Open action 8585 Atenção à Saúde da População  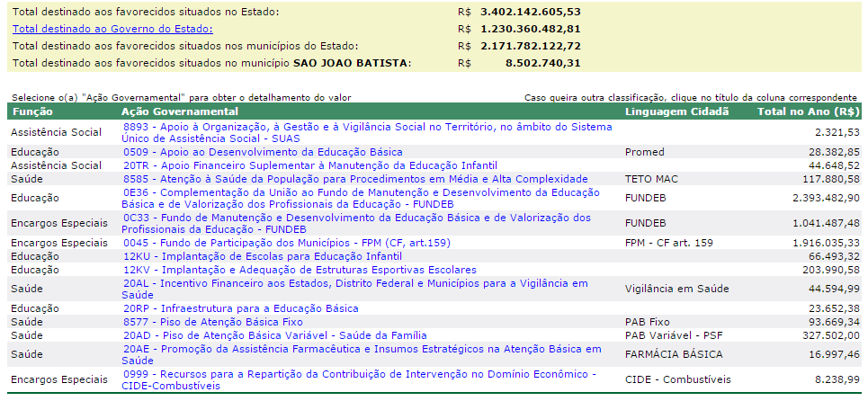pos(355,179)
